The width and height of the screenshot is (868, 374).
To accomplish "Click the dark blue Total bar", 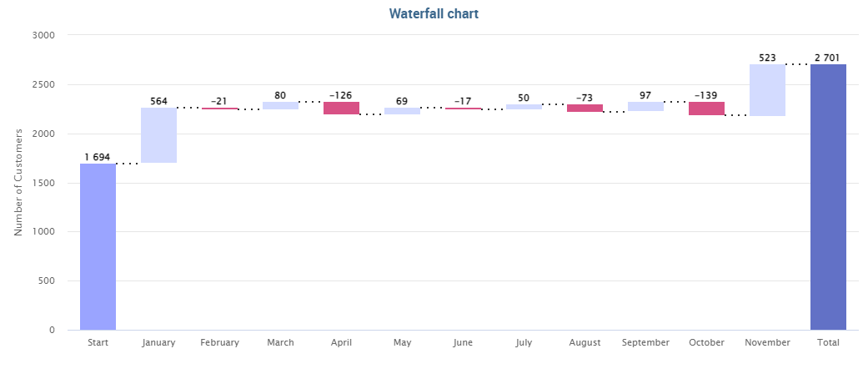I will coord(829,197).
